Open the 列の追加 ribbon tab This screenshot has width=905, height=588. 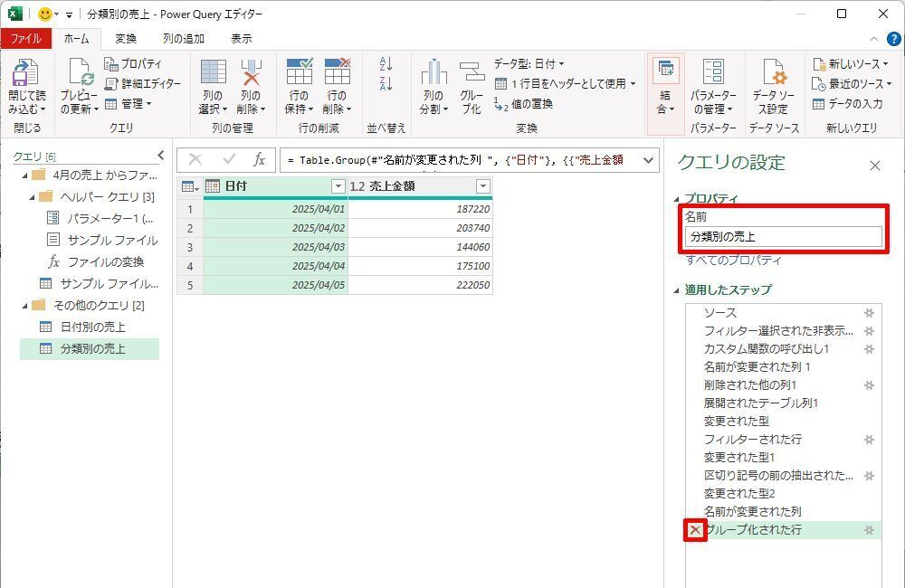pos(183,39)
